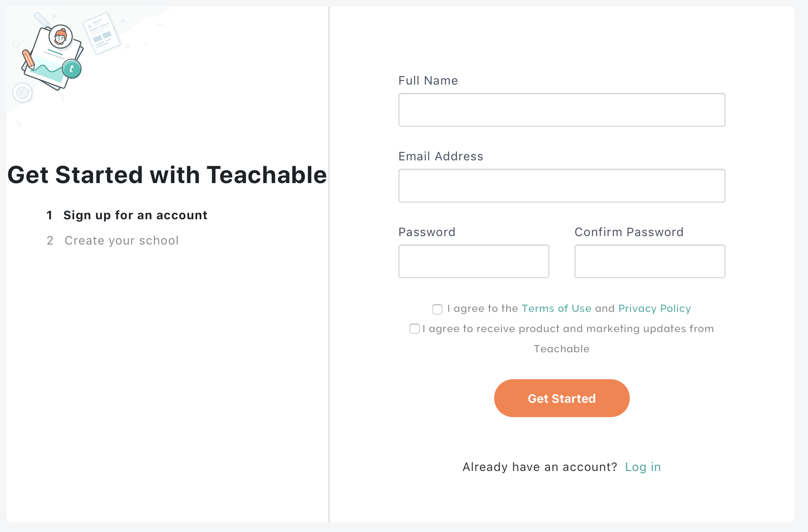Select step 2 'Create your school'
This screenshot has height=532, width=808.
pyautogui.click(x=121, y=240)
